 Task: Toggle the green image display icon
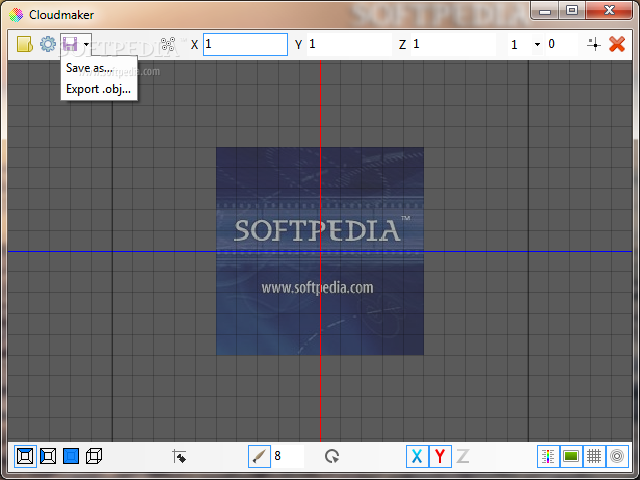click(x=571, y=456)
